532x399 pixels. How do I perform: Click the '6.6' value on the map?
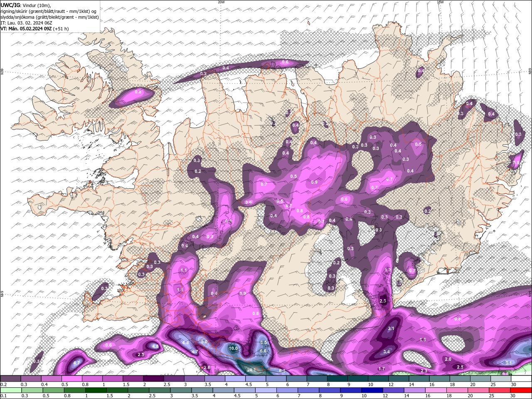pos(263,351)
